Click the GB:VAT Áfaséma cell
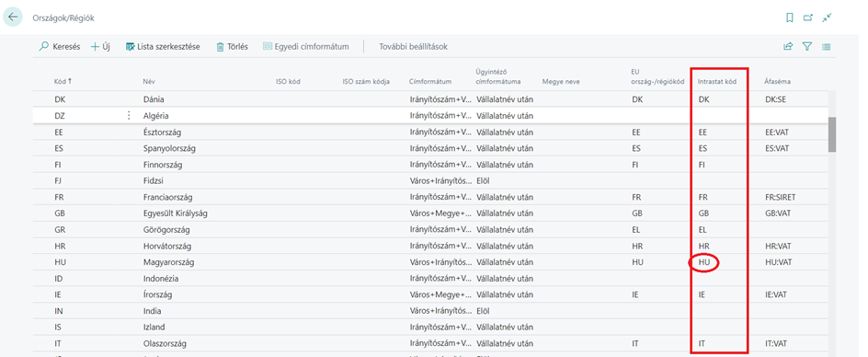868x357 pixels. pos(778,213)
